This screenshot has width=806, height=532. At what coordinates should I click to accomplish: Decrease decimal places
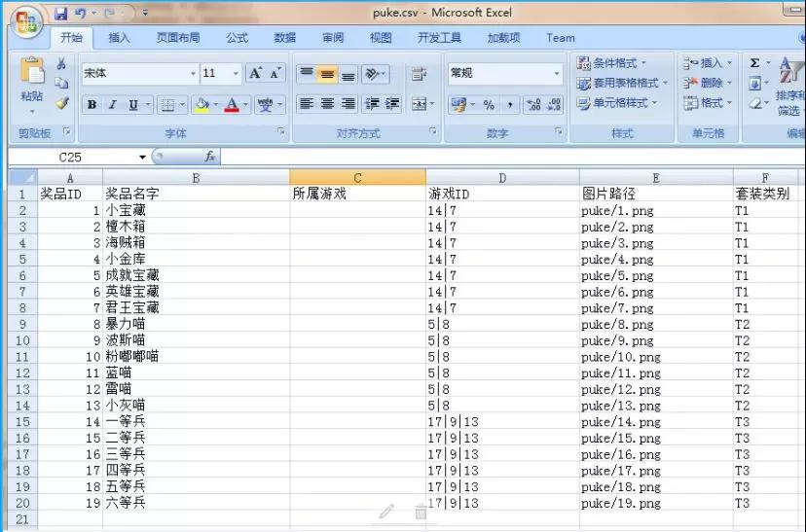point(554,105)
